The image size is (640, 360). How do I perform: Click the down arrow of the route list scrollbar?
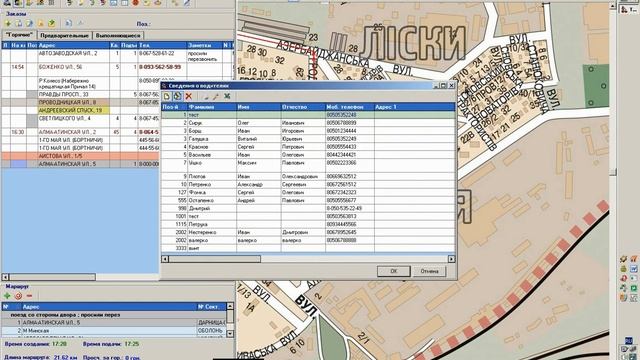230,334
